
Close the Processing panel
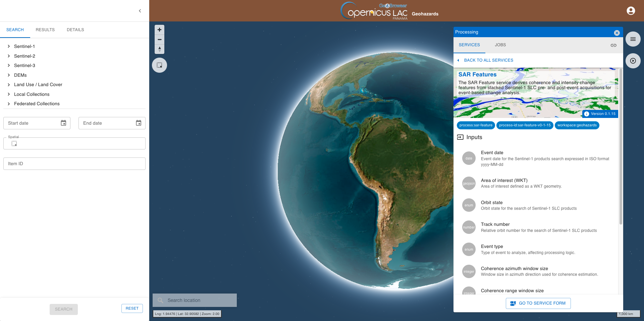point(616,33)
